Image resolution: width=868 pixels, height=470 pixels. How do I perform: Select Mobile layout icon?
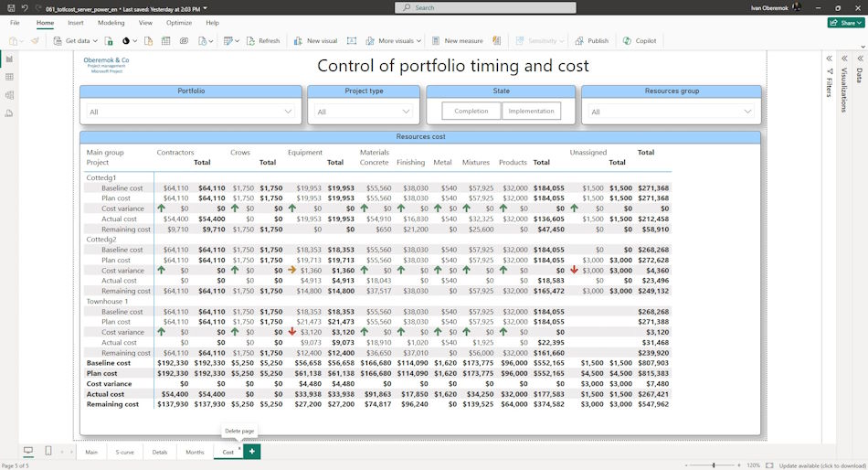pyautogui.click(x=48, y=451)
